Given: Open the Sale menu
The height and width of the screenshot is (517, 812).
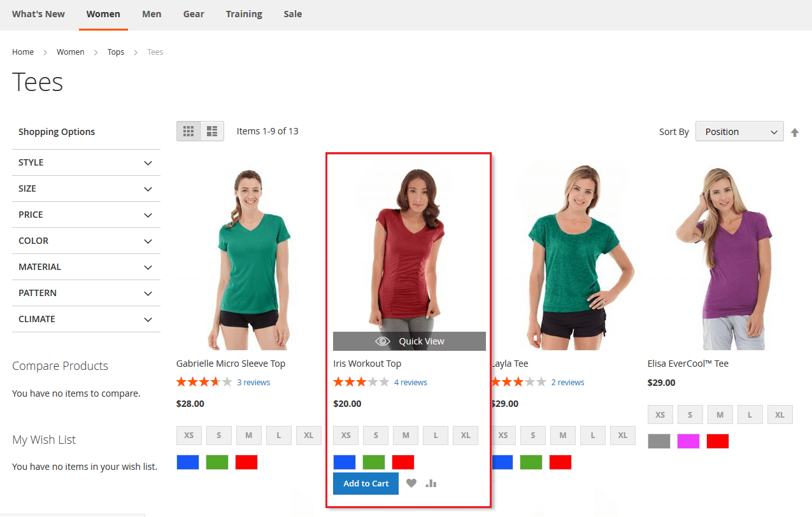Looking at the screenshot, I should point(293,14).
